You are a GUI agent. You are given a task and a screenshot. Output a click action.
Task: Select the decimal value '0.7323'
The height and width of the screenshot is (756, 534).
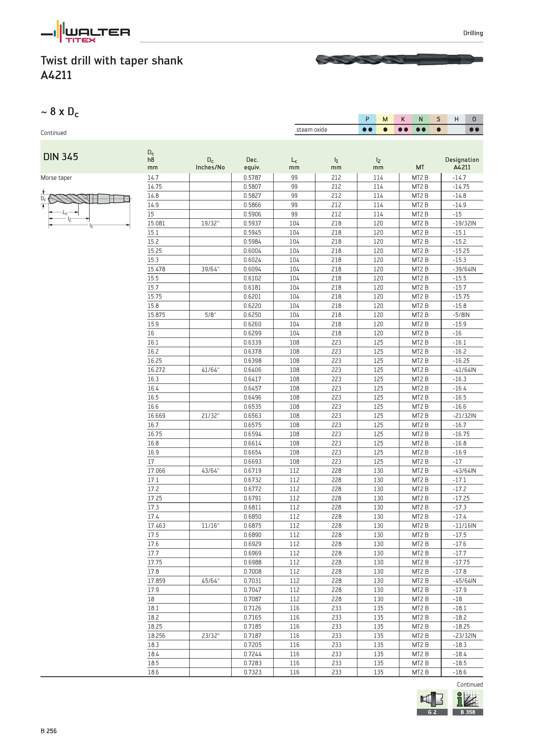point(252,672)
